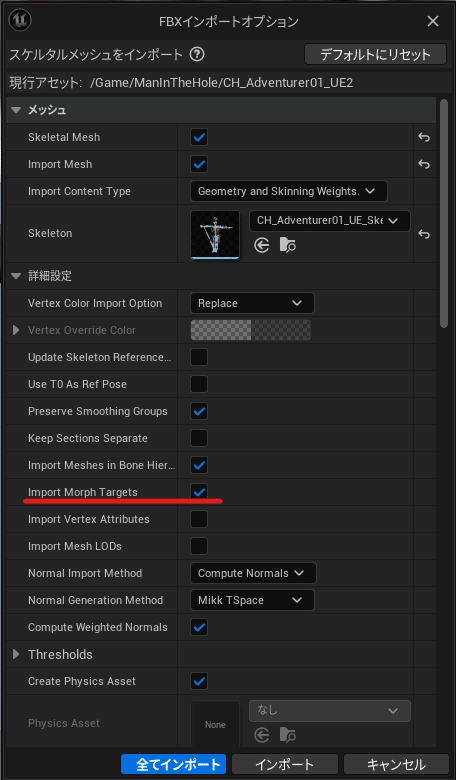Toggle Compute Weighted Normals checkbox
This screenshot has height=780, width=456.
[x=199, y=627]
